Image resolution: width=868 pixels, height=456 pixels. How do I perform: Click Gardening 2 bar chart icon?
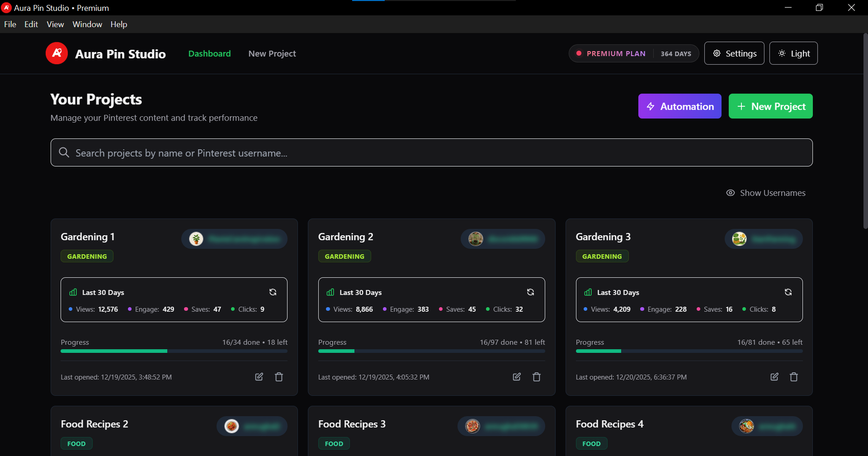(x=330, y=292)
